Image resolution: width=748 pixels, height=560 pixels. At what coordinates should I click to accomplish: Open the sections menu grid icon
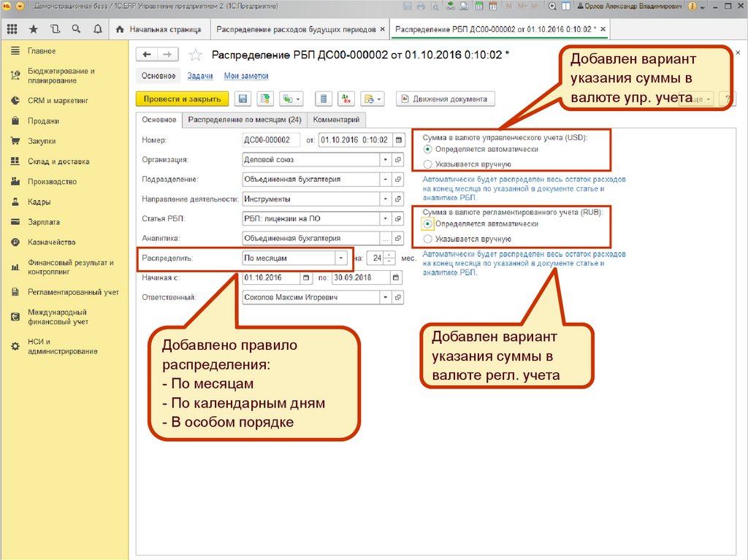(x=12, y=30)
